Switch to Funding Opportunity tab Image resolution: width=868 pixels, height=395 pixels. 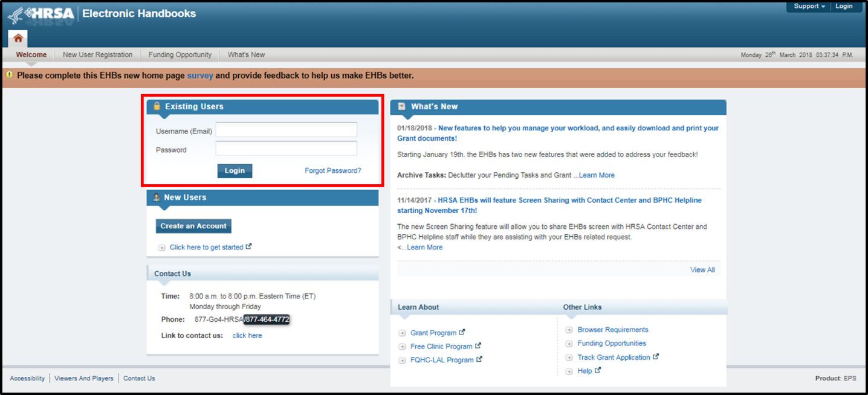(x=180, y=55)
